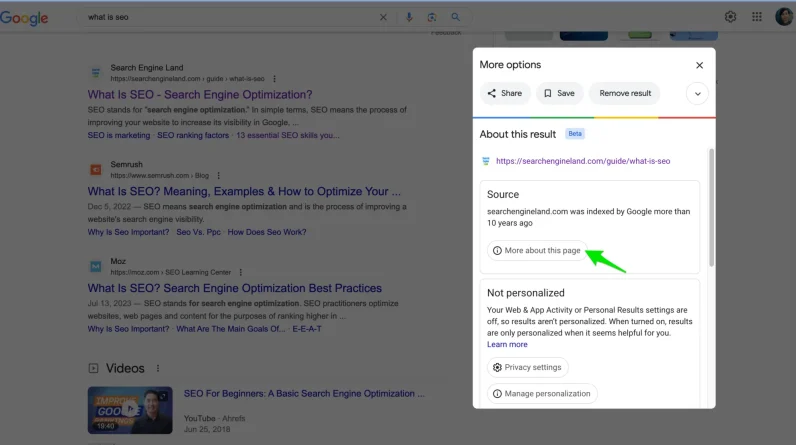Click the Moz favicon

[x=95, y=266]
